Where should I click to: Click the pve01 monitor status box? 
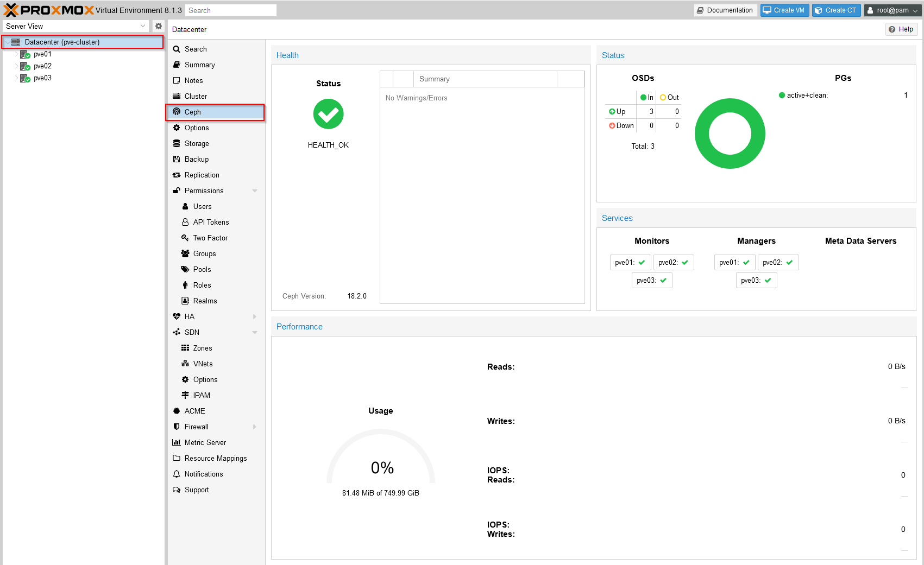pos(630,262)
